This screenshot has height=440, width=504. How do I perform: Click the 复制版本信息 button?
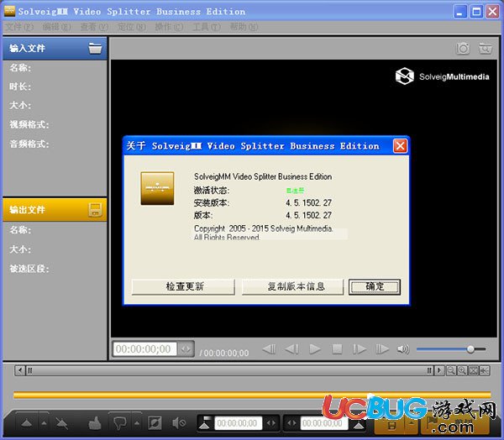point(293,286)
